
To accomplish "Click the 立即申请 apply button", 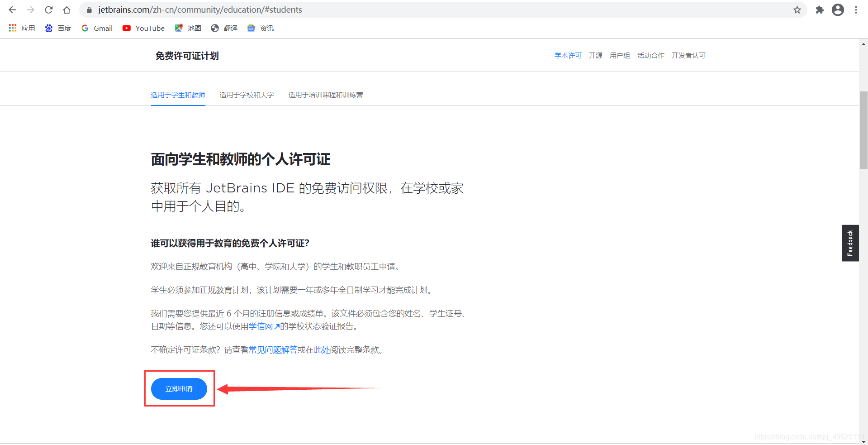I will (179, 388).
